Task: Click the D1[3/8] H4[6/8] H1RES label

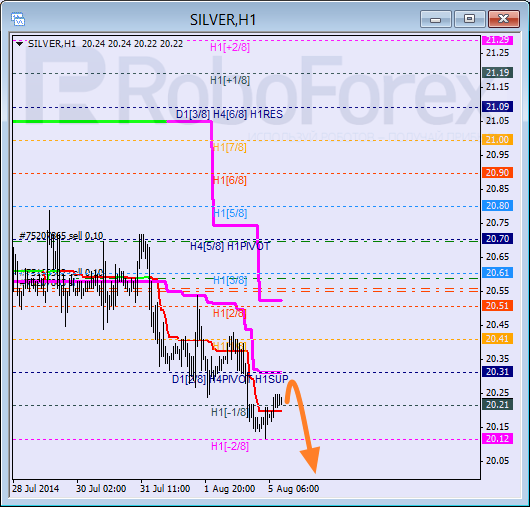Action: pyautogui.click(x=230, y=114)
